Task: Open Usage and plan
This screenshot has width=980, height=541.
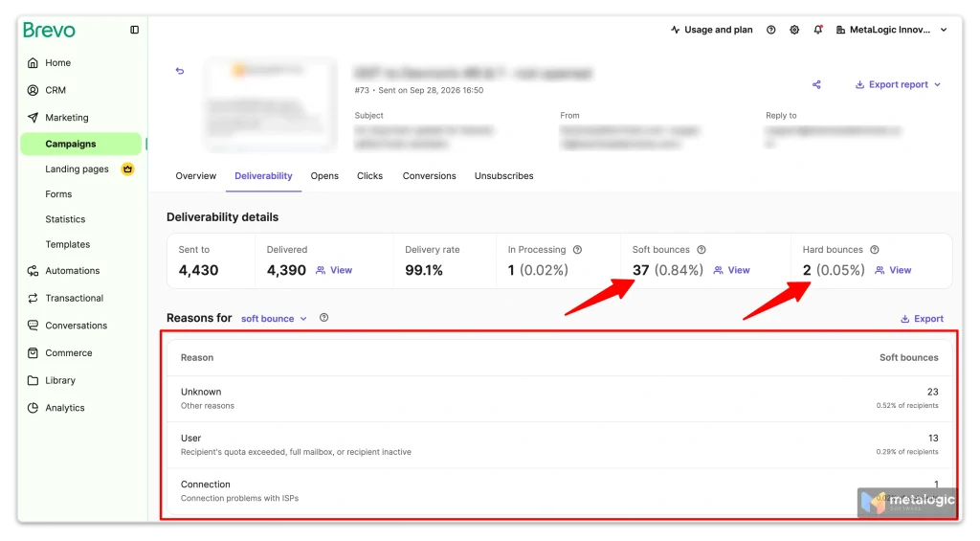Action: (x=711, y=30)
